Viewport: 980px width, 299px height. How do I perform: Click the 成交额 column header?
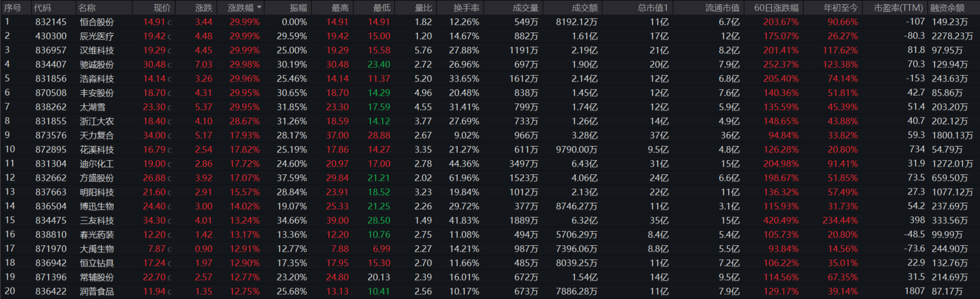584,8
